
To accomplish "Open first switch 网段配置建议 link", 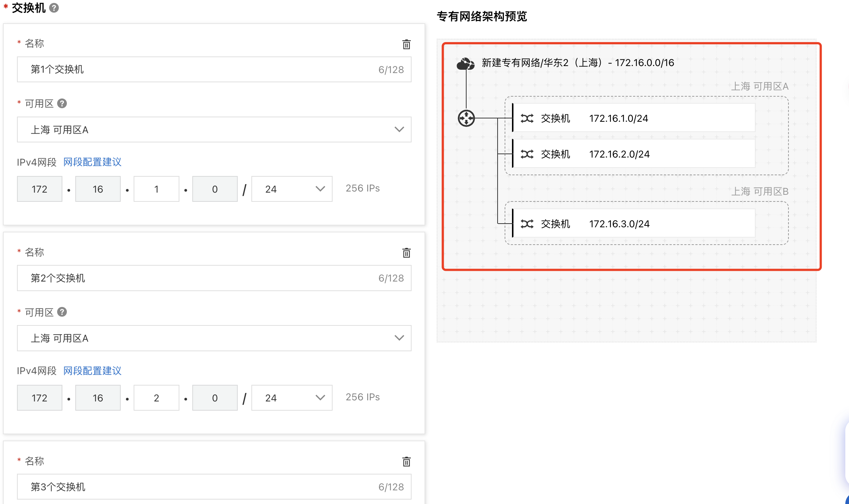I will (x=92, y=162).
